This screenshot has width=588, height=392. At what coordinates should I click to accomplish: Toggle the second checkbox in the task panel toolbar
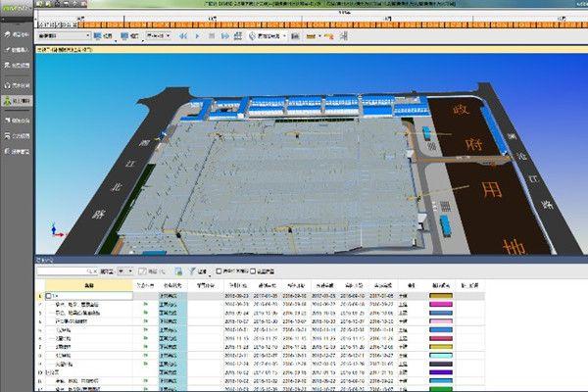[x=253, y=270]
